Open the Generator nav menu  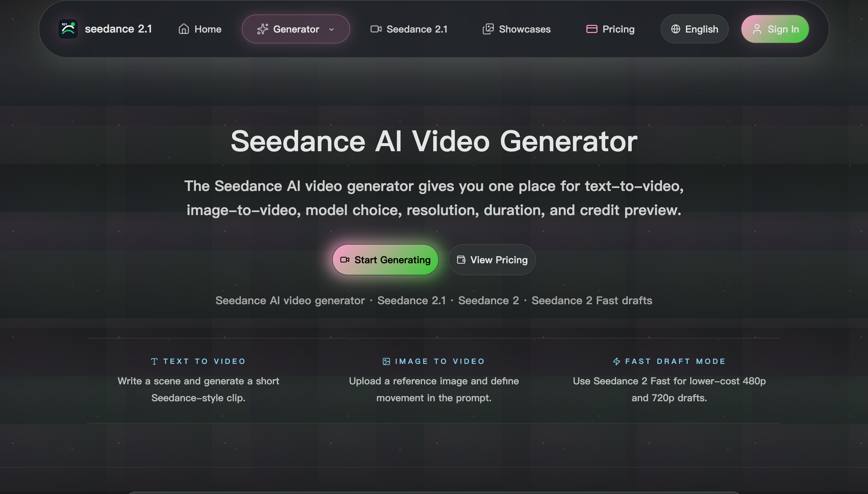(x=296, y=29)
